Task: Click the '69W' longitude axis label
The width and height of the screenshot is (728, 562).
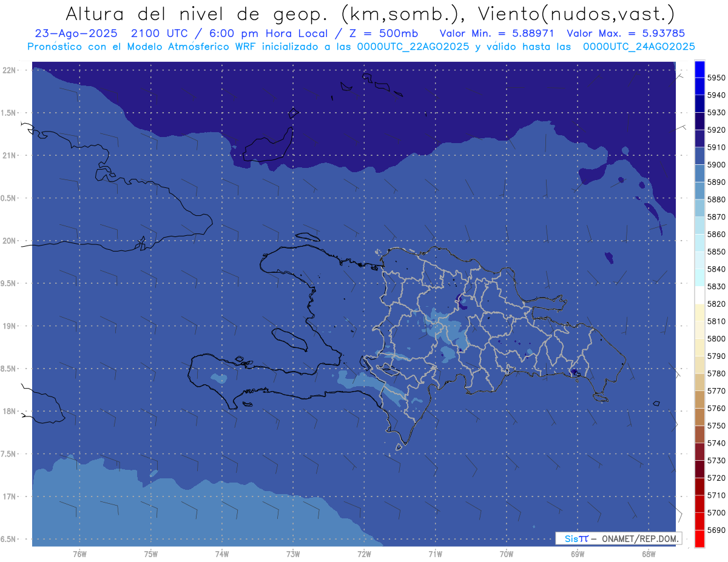Action: tap(578, 554)
